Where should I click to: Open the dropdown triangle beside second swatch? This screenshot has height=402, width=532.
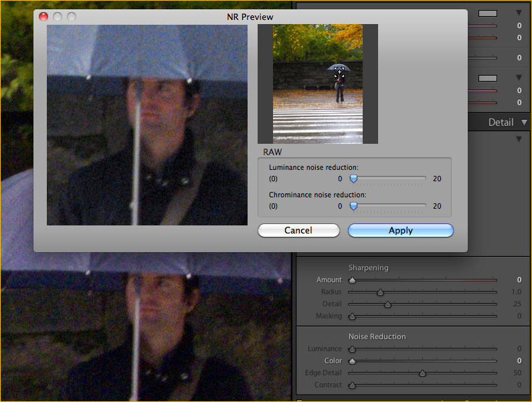[519, 78]
